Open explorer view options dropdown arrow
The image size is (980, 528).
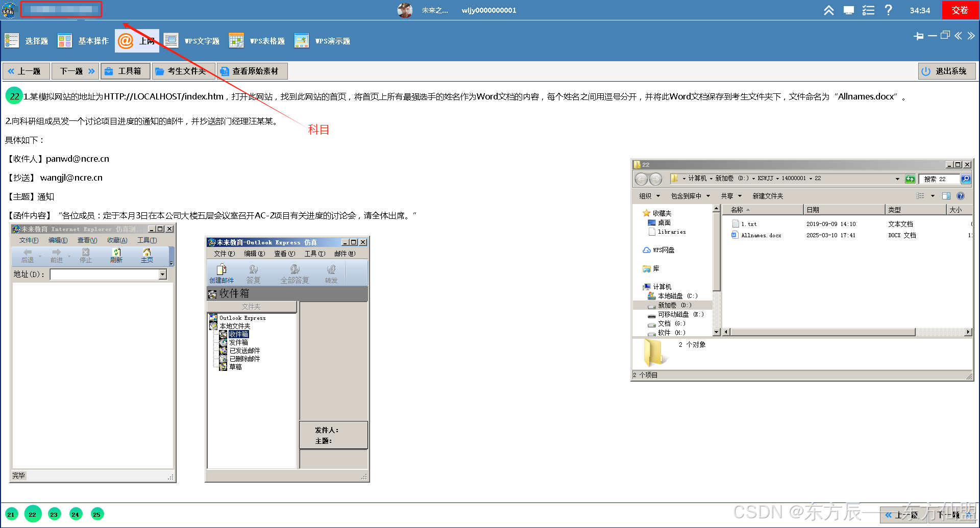click(x=933, y=196)
